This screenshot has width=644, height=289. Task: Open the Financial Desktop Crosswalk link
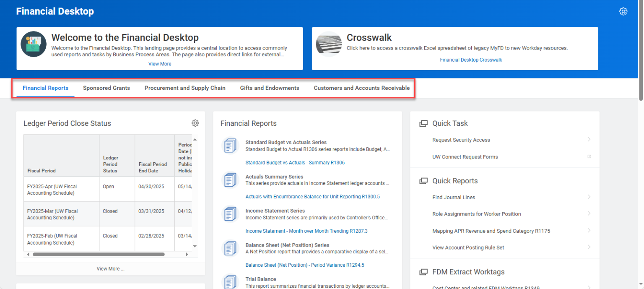click(471, 60)
